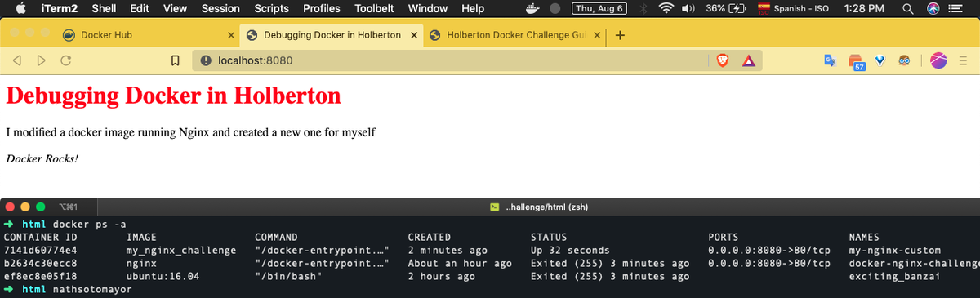Image resolution: width=980 pixels, height=298 pixels.
Task: Click the ubuntu:16.04 image name
Action: point(163,276)
